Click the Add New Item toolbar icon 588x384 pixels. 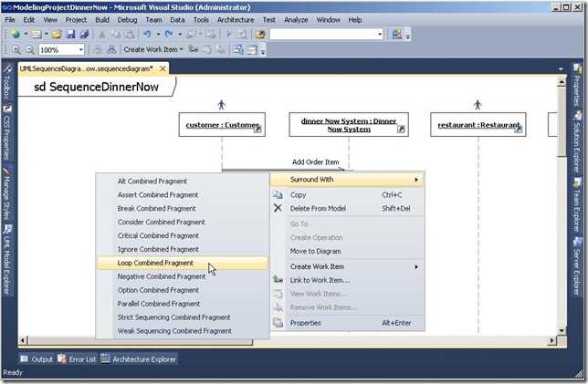point(37,35)
